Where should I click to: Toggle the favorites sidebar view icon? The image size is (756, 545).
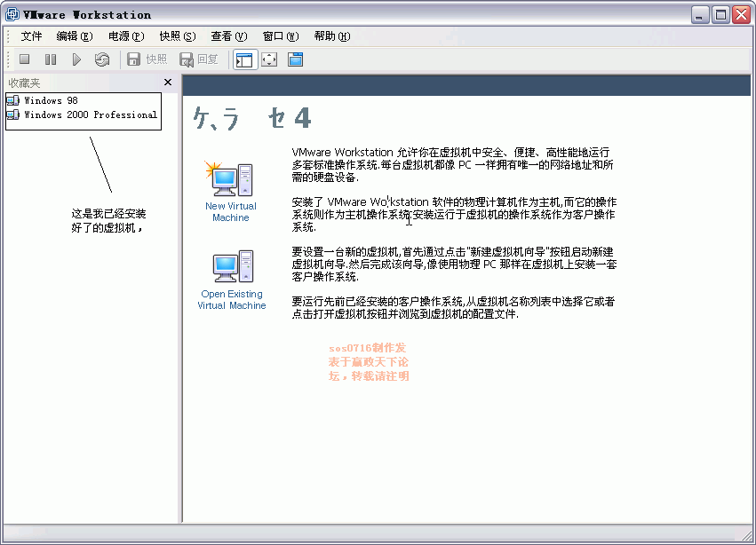243,59
